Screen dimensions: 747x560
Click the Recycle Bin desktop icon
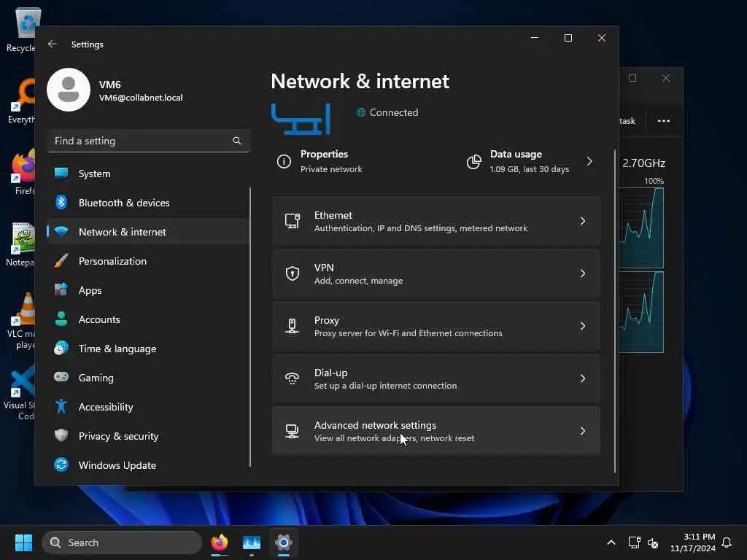coord(21,29)
